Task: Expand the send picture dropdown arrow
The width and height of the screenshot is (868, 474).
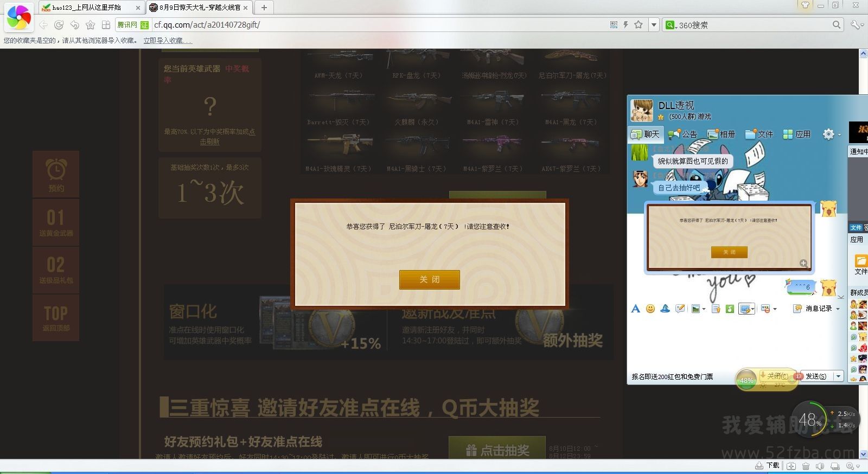Action: [x=704, y=309]
